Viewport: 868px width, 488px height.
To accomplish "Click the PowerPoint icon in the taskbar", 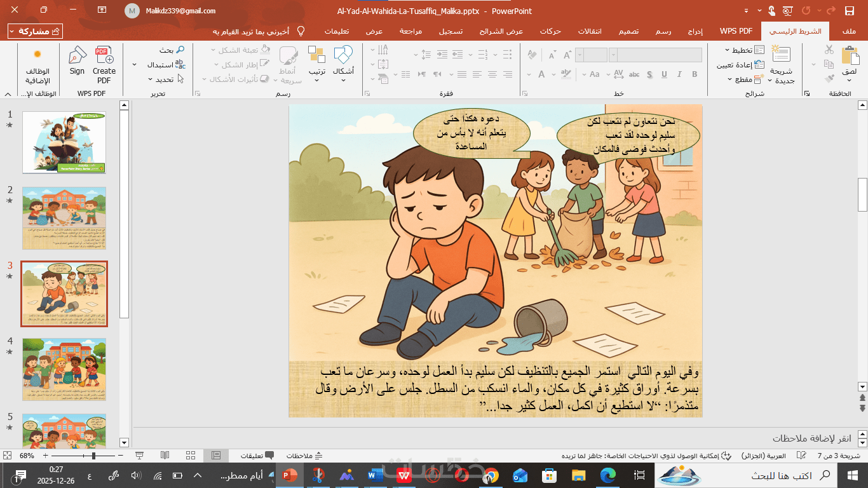I will (x=289, y=475).
